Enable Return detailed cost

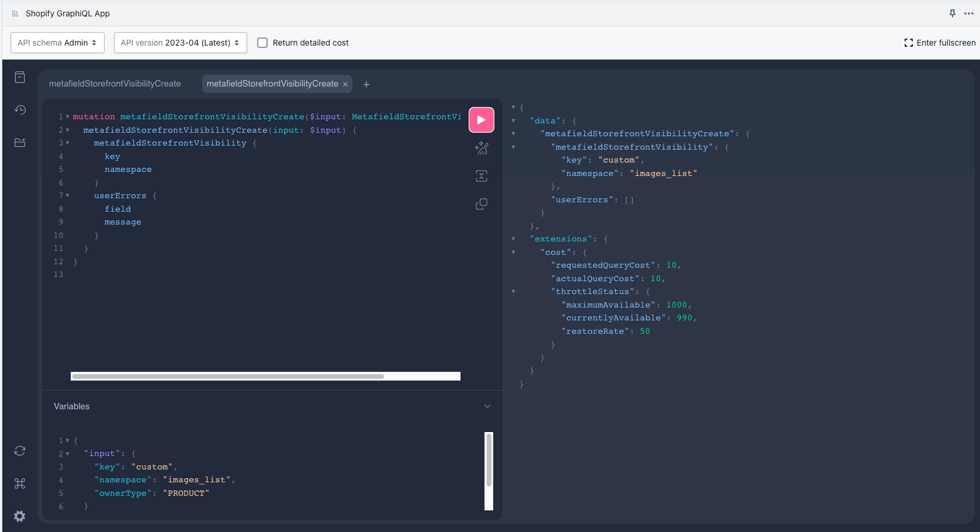click(x=262, y=42)
